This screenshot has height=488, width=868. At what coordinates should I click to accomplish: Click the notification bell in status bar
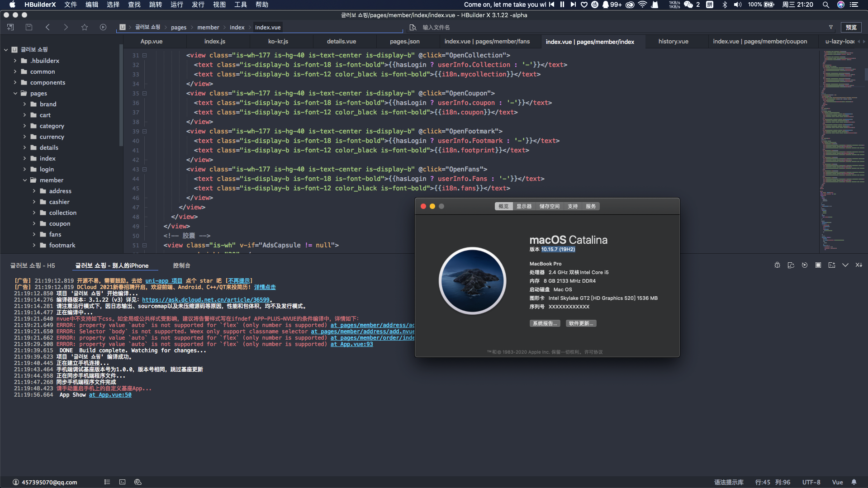(x=854, y=482)
